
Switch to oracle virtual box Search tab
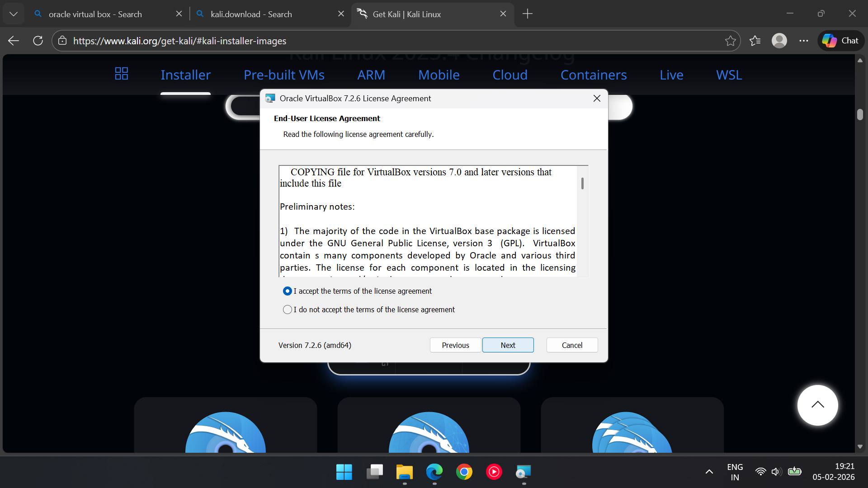click(95, 14)
